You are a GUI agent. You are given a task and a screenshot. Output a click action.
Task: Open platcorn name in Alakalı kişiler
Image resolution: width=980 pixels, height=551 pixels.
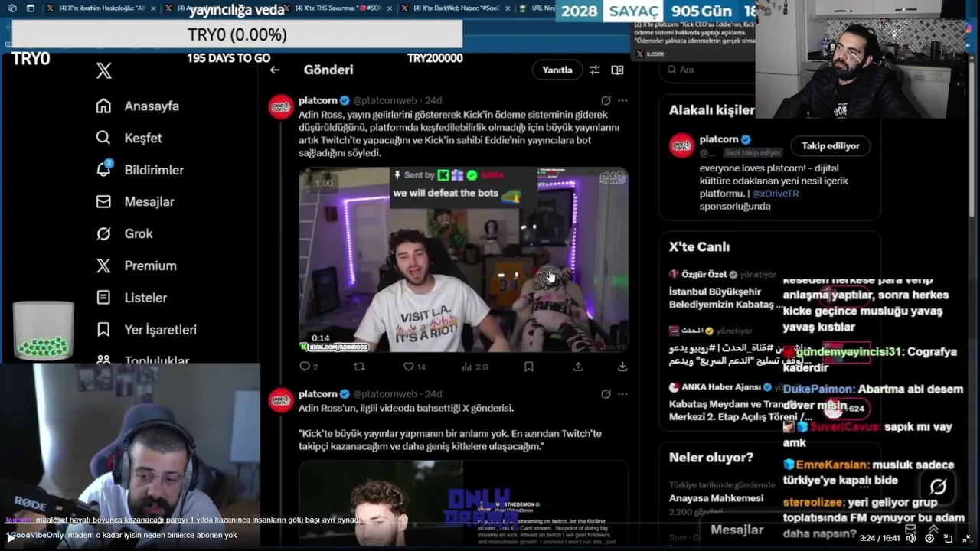coord(718,139)
